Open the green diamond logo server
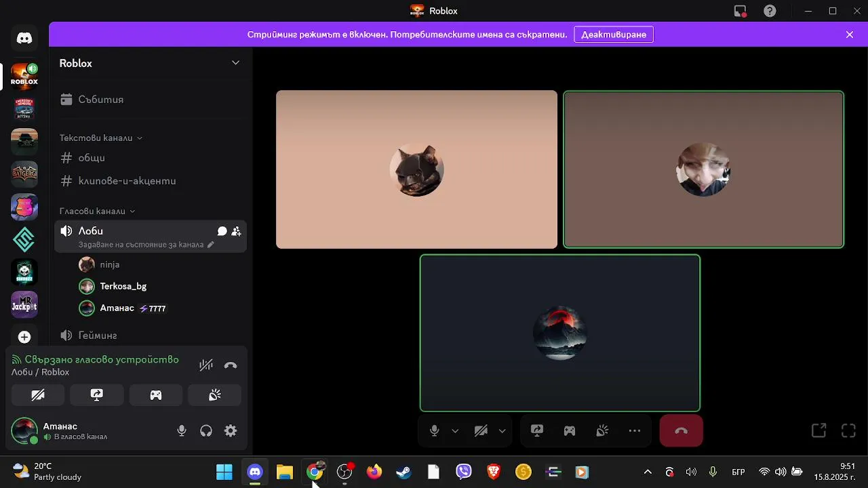868x488 pixels. [x=24, y=239]
